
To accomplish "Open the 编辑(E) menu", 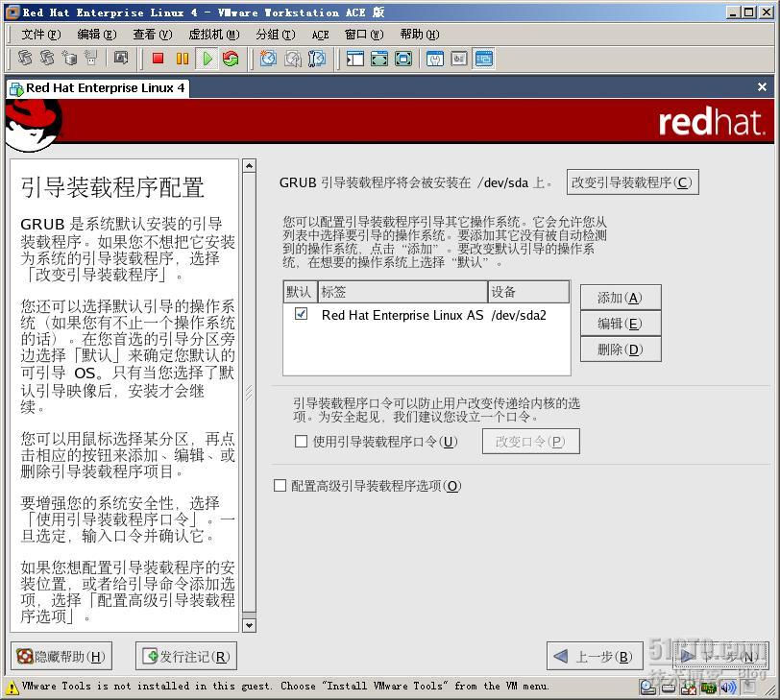I will coord(97,35).
